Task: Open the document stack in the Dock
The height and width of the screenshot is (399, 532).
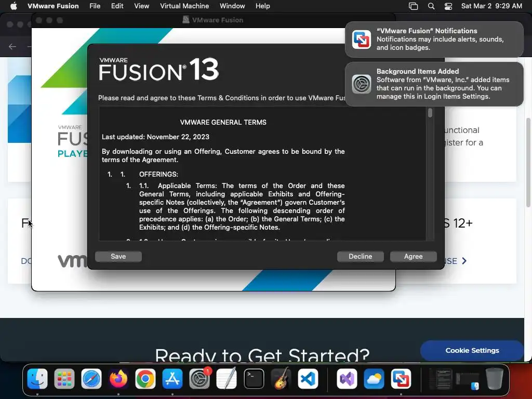Action: pyautogui.click(x=441, y=379)
